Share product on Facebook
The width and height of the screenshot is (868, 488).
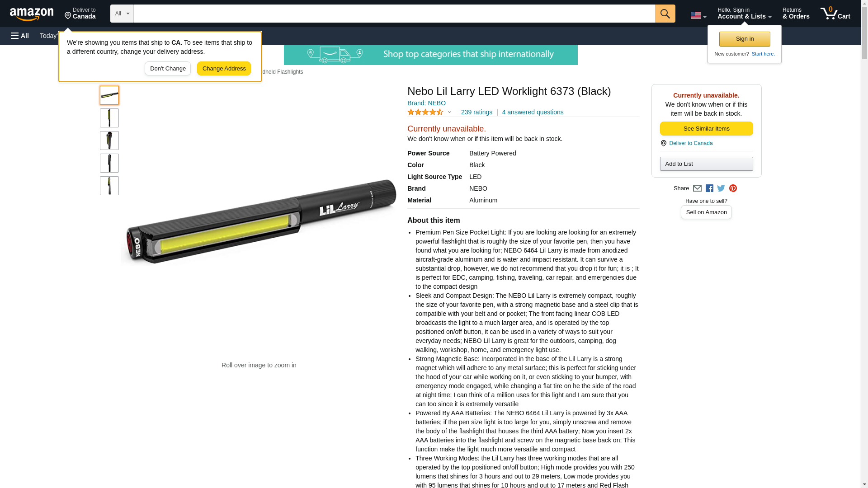(709, 188)
